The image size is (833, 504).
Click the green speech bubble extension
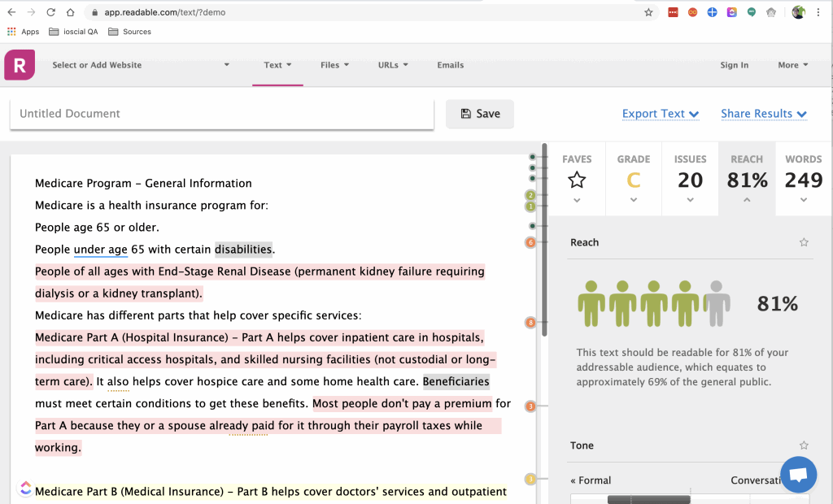751,12
